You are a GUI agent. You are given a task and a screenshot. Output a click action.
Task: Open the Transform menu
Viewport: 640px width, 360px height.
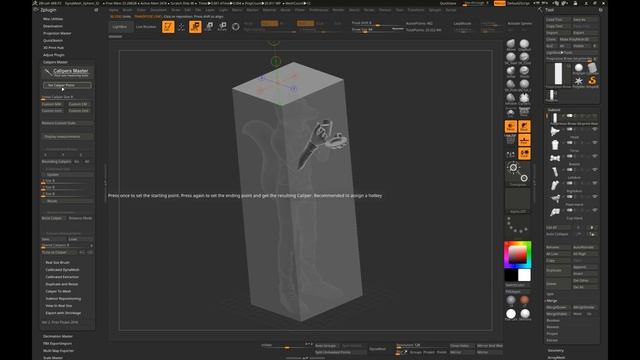pos(416,10)
